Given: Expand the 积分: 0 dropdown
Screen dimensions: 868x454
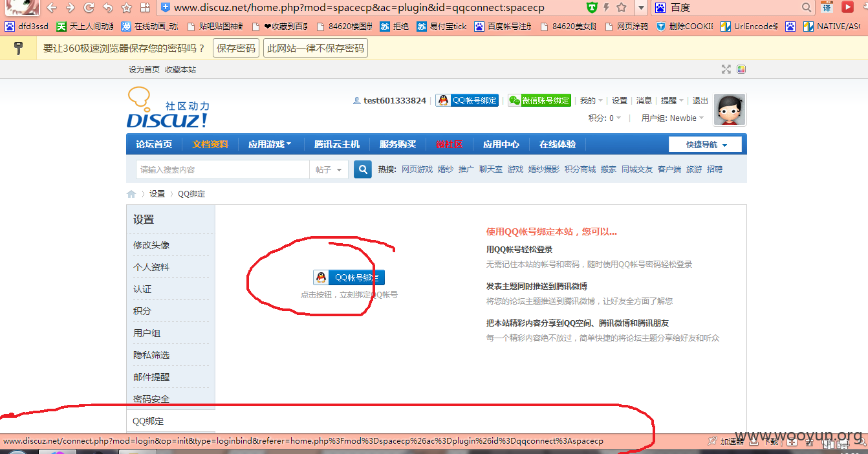Looking at the screenshot, I should pyautogui.click(x=605, y=118).
